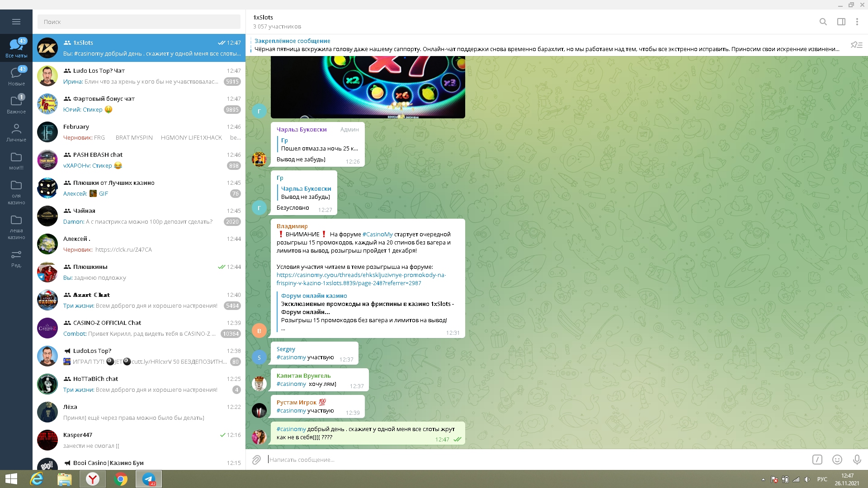Open the hamburger main menu
The height and width of the screenshot is (488, 868).
tap(16, 22)
